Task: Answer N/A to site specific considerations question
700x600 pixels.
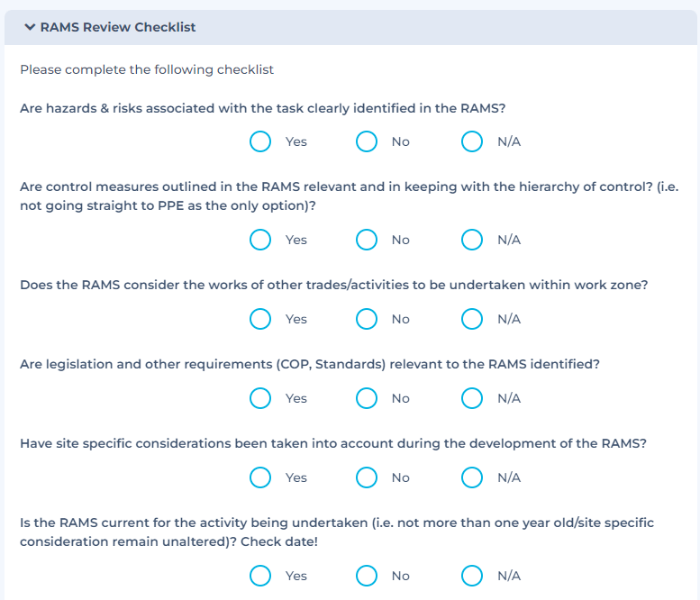Action: coord(472,477)
